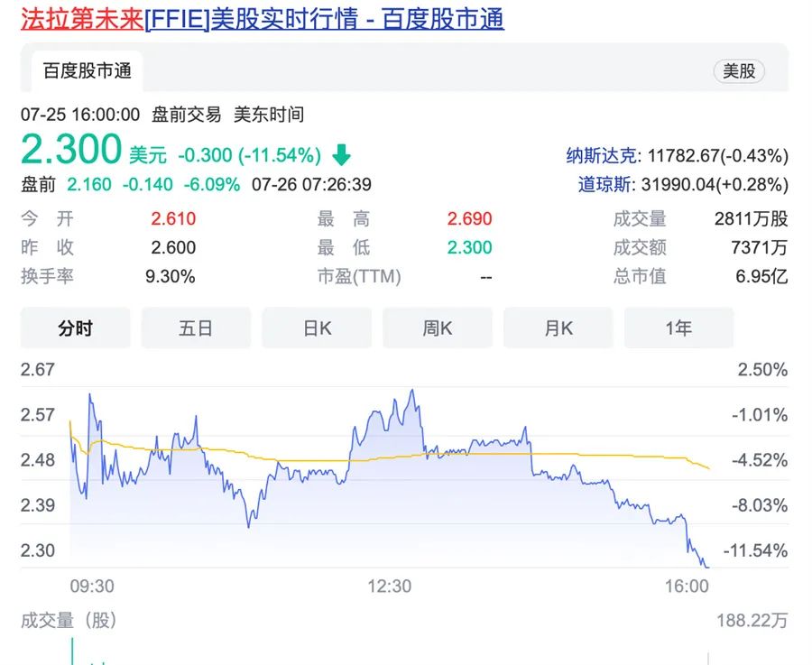Image resolution: width=812 pixels, height=665 pixels.
Task: Open the 法拉第未来 FFIE title link
Action: (262, 19)
